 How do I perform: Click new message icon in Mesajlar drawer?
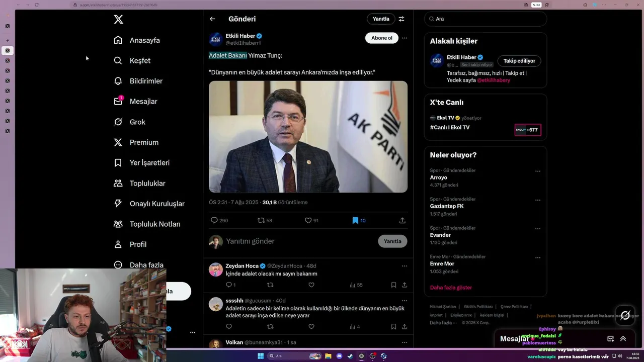click(610, 339)
